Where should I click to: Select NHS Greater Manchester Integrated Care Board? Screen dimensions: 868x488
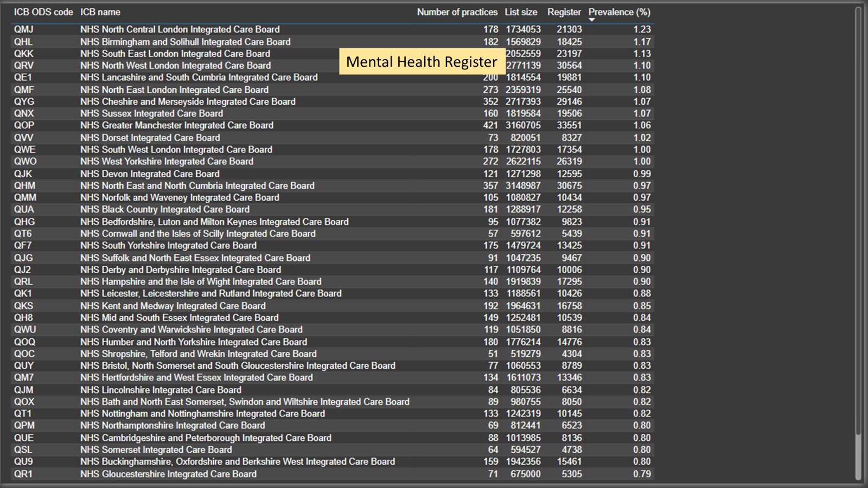click(177, 125)
